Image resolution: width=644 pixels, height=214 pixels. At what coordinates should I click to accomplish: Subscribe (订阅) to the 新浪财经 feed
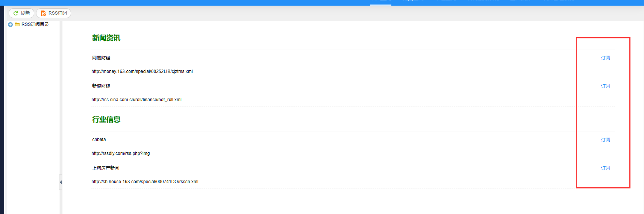[605, 86]
